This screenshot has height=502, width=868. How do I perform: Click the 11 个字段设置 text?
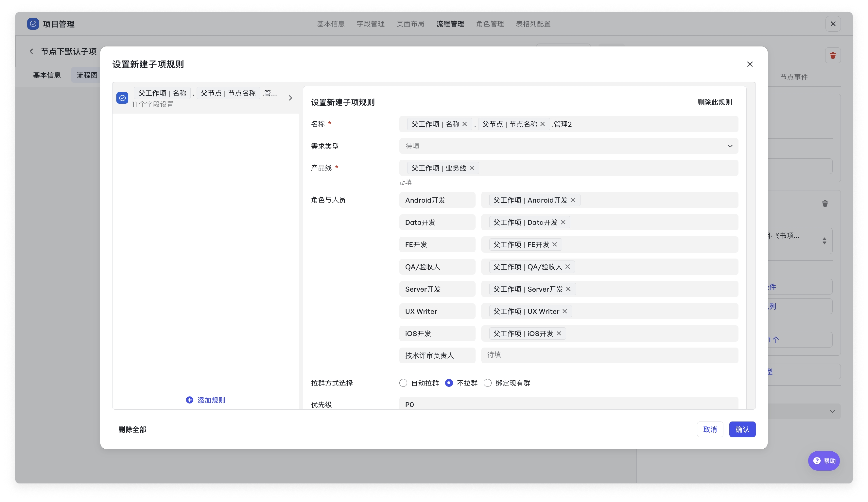(x=153, y=104)
